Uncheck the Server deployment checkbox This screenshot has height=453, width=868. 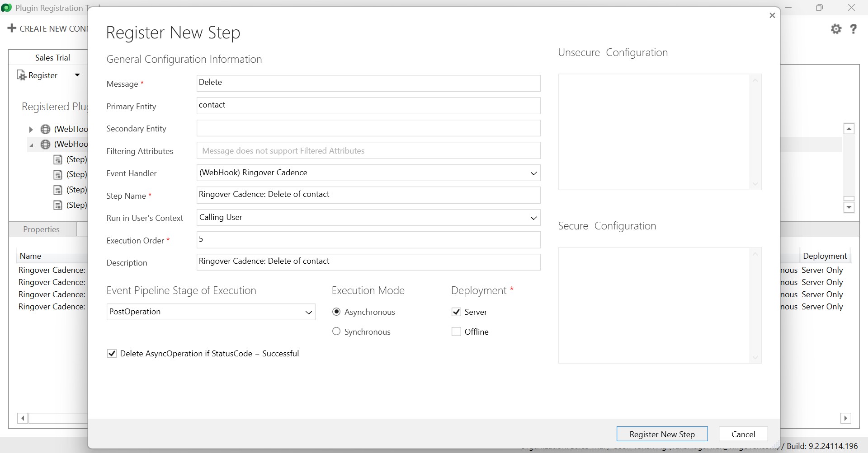click(x=456, y=312)
